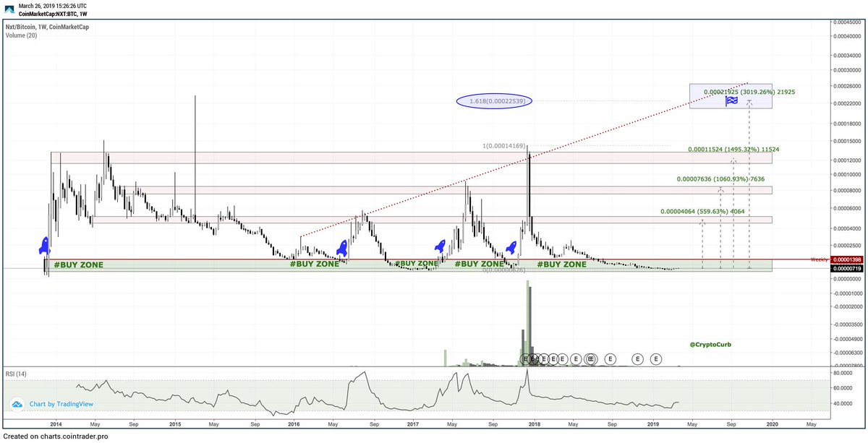Click the blue flag icon in the target box
Image resolution: width=868 pixels, height=443 pixels.
pyautogui.click(x=732, y=101)
